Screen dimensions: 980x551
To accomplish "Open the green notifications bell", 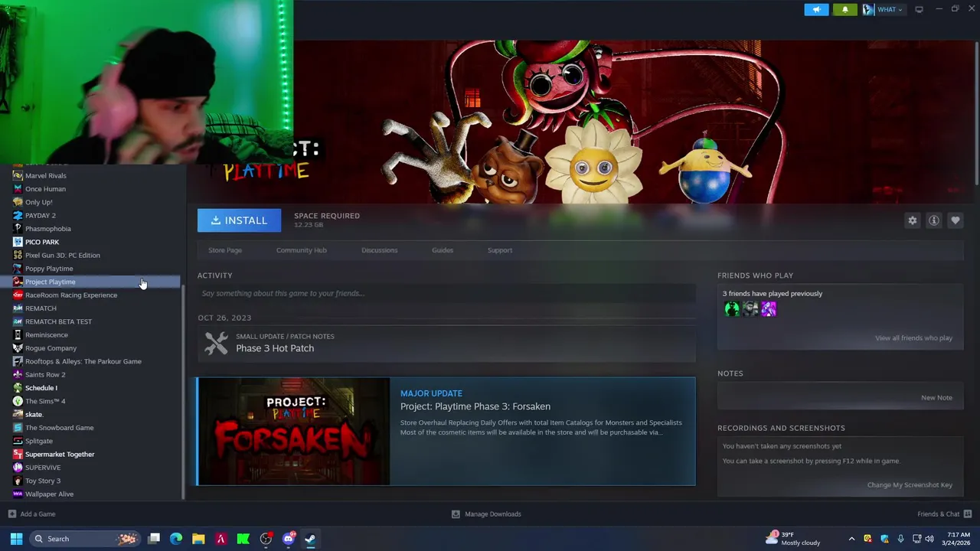I will click(845, 9).
